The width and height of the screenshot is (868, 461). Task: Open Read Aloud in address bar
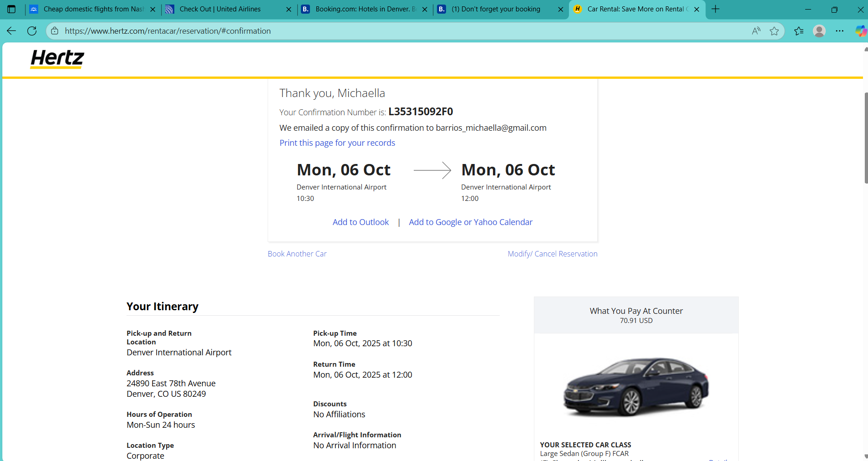(756, 31)
